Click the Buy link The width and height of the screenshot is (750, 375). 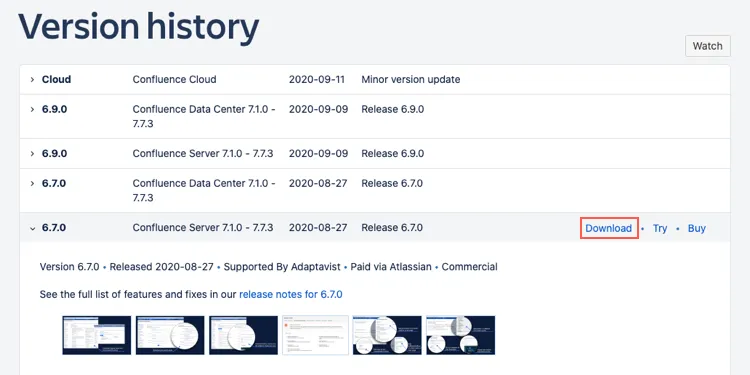(x=696, y=228)
